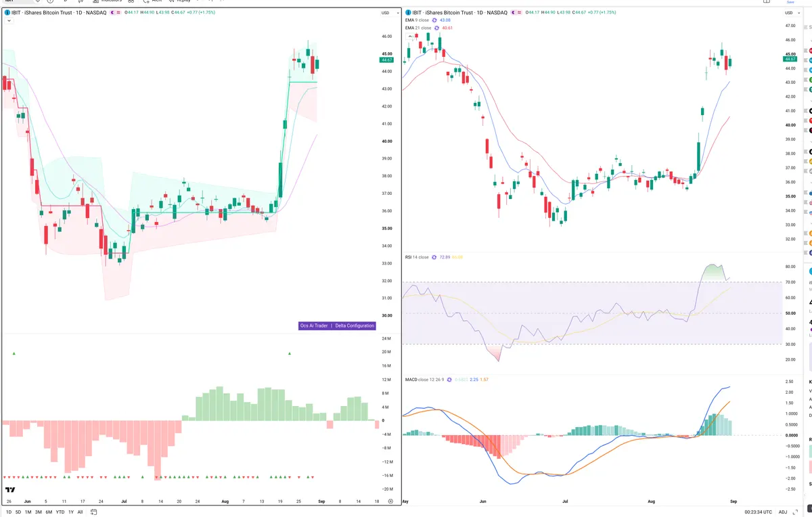
Task: Click the MACD close 12 26 9 legend
Action: pyautogui.click(x=424, y=380)
